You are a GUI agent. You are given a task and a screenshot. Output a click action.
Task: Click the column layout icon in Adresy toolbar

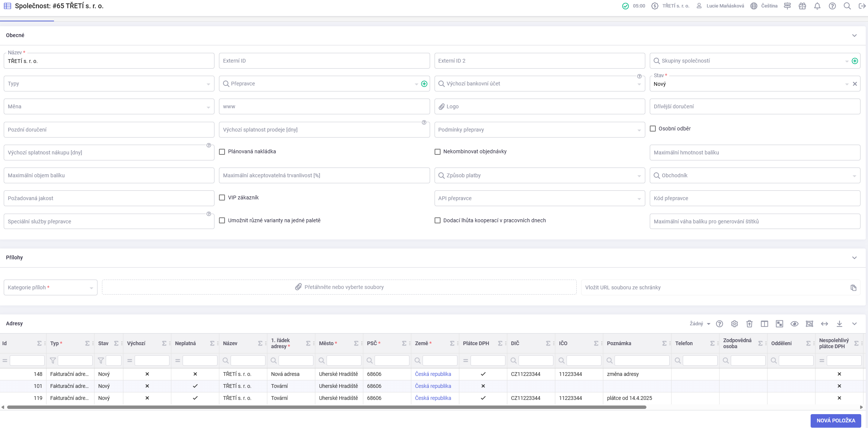(x=764, y=324)
